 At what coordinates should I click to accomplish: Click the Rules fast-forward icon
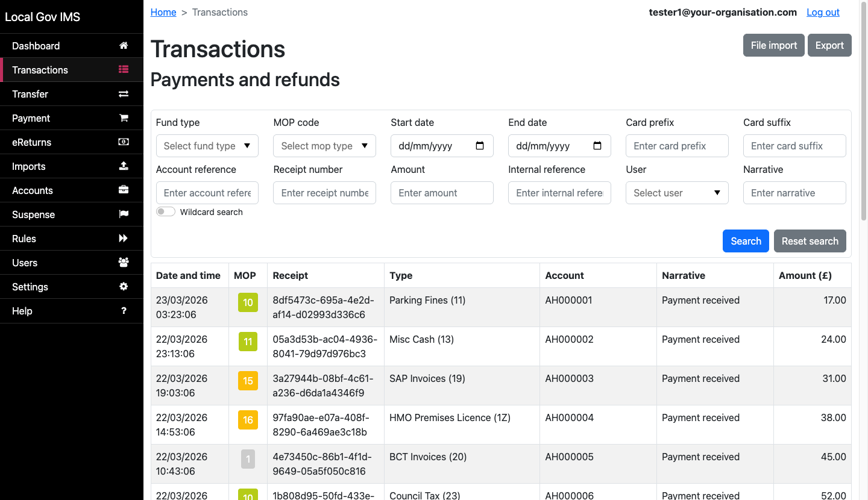pyautogui.click(x=124, y=239)
